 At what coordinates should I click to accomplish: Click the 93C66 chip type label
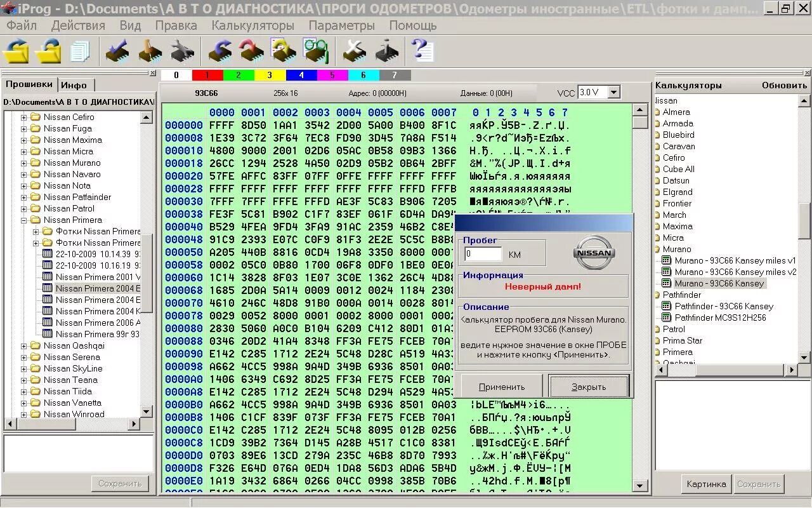206,93
